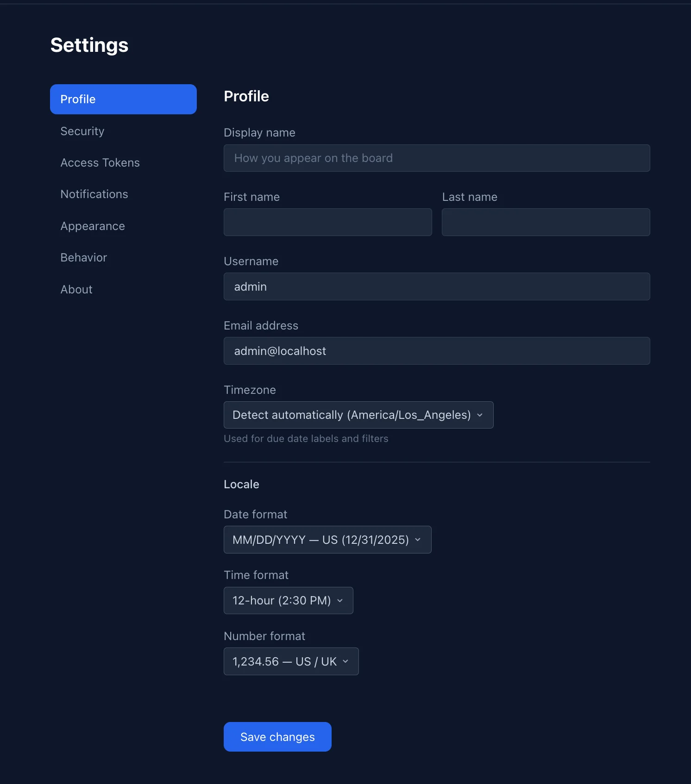Image resolution: width=691 pixels, height=784 pixels.
Task: Click the Date format chevron arrow
Action: coord(417,539)
